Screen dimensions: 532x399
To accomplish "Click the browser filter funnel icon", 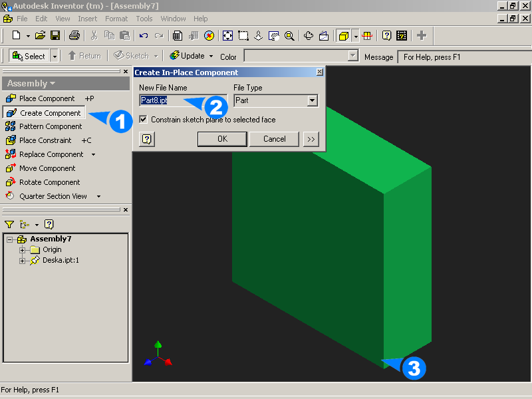I will point(9,224).
